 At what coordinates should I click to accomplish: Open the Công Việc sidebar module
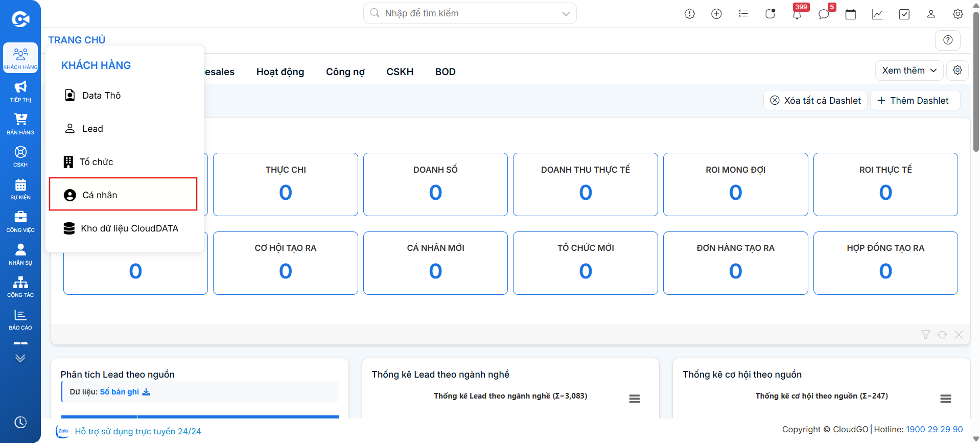click(20, 222)
